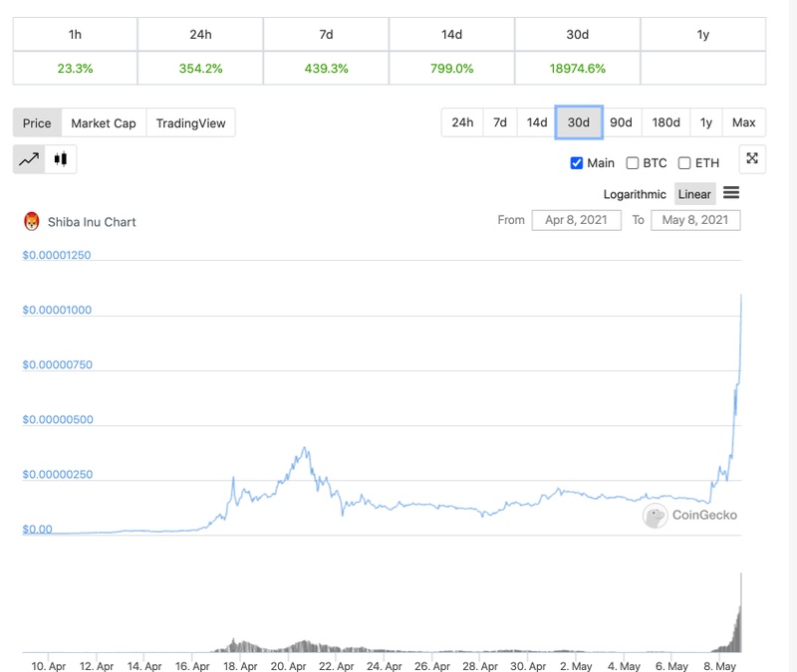797x672 pixels.
Task: Click the 1y table header cell
Action: coord(703,34)
